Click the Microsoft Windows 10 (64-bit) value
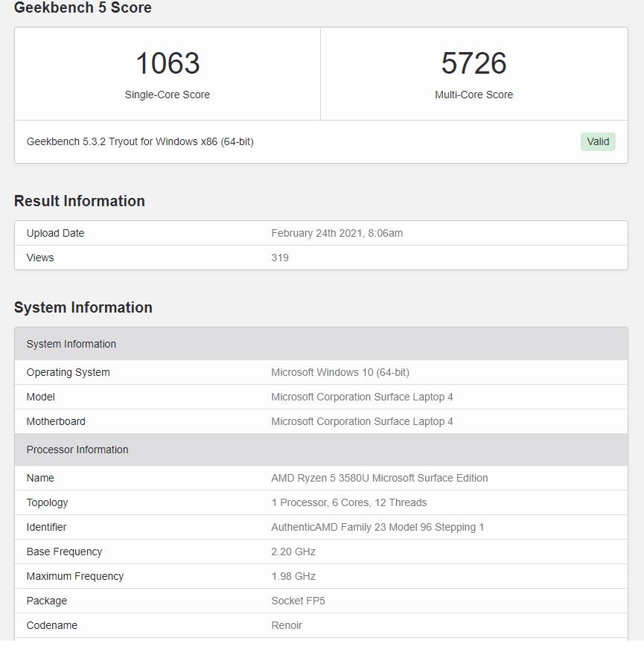 (340, 372)
